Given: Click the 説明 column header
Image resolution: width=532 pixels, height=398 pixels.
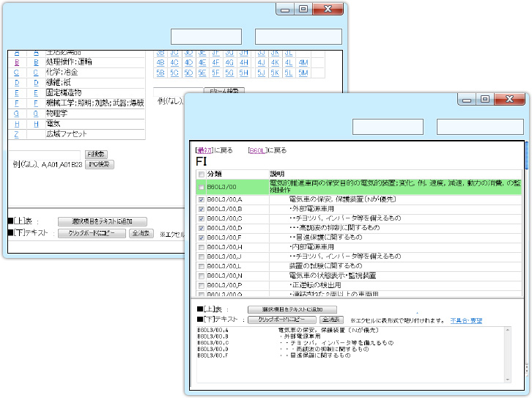Looking at the screenshot, I should 277,174.
